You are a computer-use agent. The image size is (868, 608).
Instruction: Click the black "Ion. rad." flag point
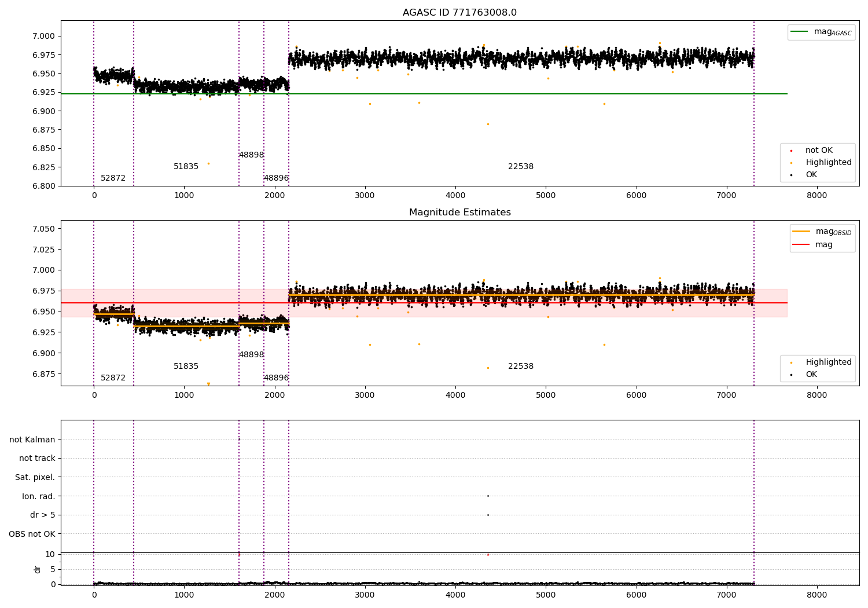[x=488, y=496]
